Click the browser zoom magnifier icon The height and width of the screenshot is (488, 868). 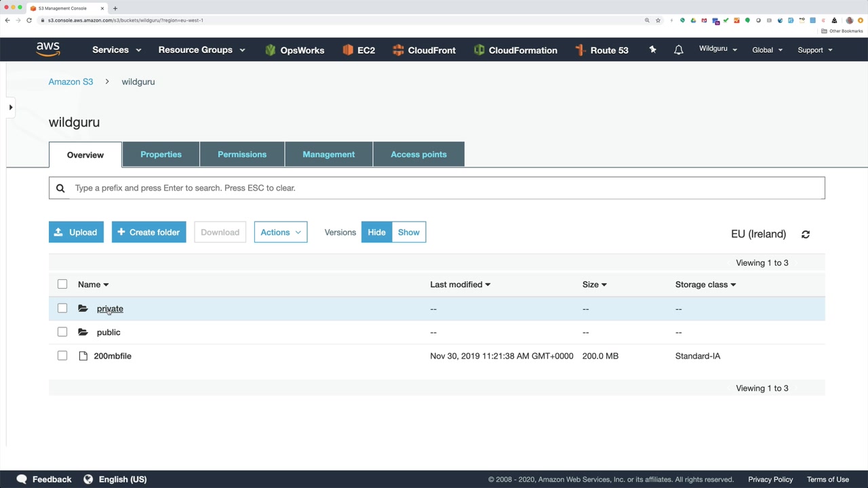(647, 20)
